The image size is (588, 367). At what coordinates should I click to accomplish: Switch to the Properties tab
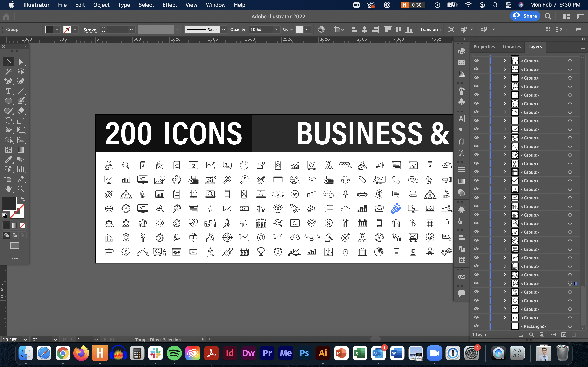(484, 47)
